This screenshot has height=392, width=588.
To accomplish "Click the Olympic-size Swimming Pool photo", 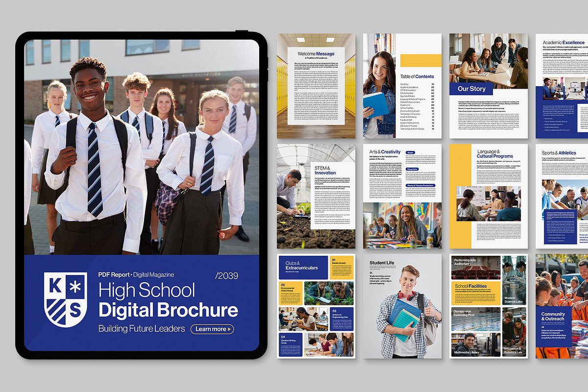I will pos(476,319).
